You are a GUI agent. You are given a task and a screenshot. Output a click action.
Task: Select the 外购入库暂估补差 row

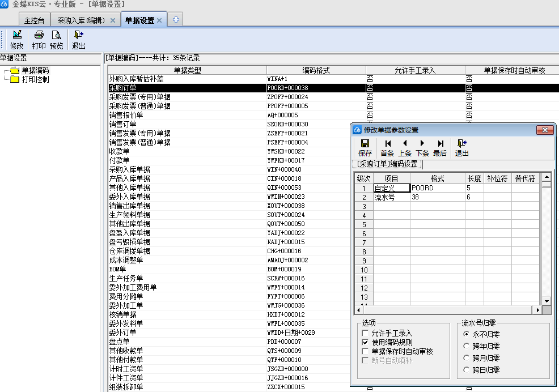(x=333, y=79)
